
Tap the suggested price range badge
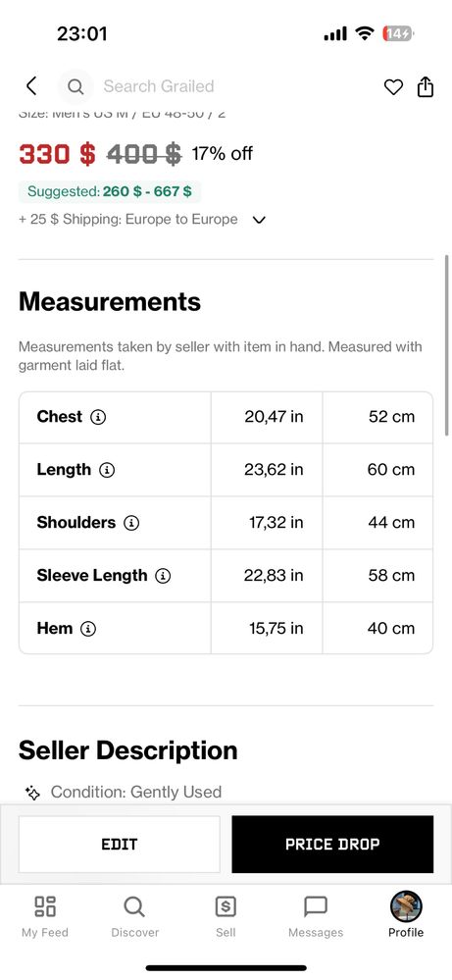(110, 192)
